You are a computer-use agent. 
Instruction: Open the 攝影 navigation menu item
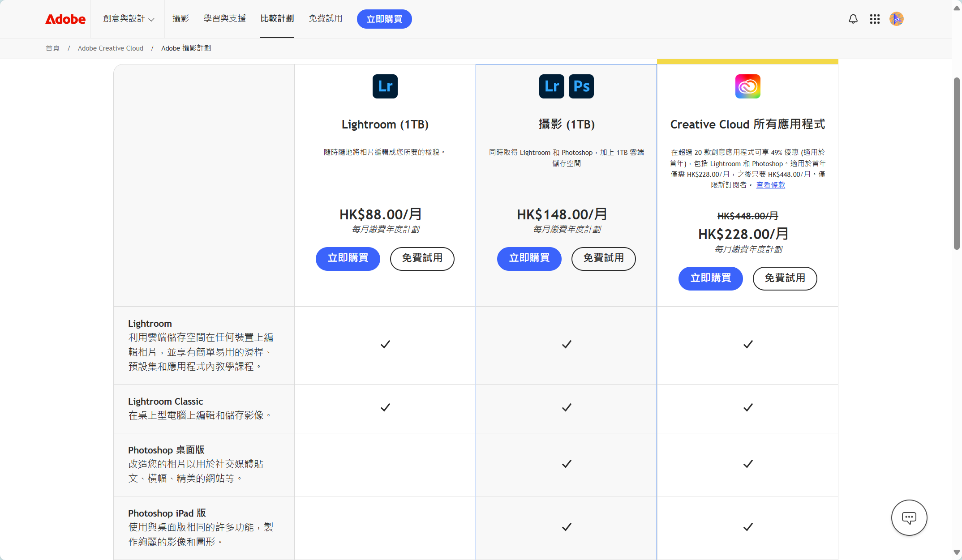coord(180,19)
